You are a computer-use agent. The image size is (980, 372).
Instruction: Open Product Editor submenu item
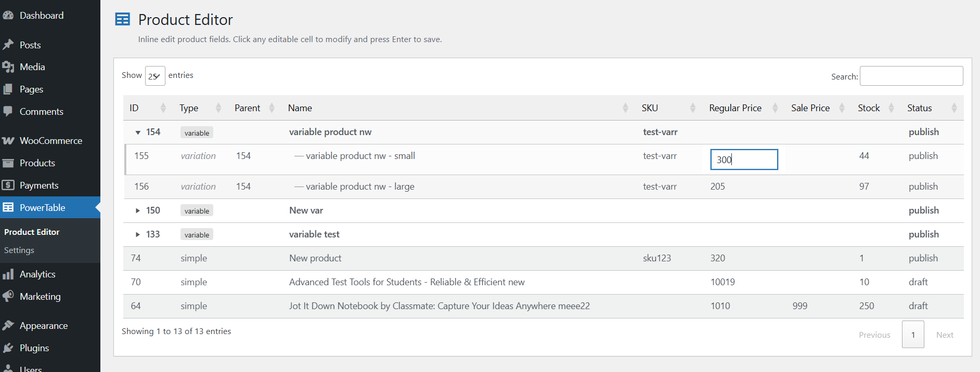[32, 232]
